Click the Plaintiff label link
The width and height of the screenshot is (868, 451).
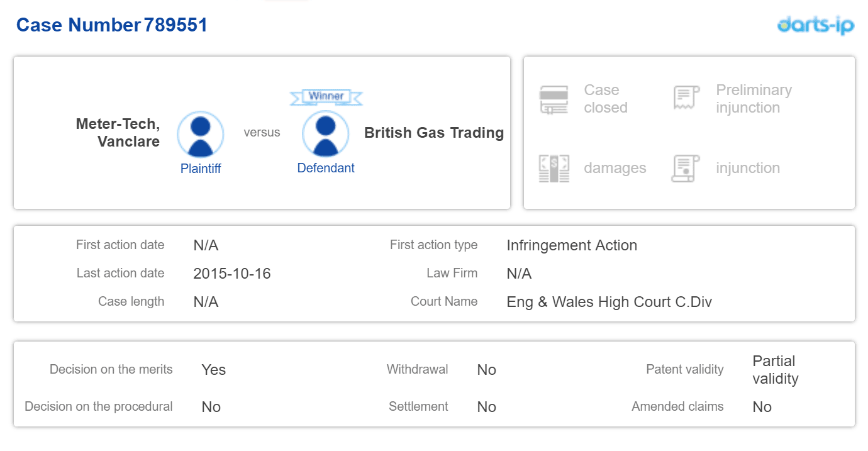(201, 169)
